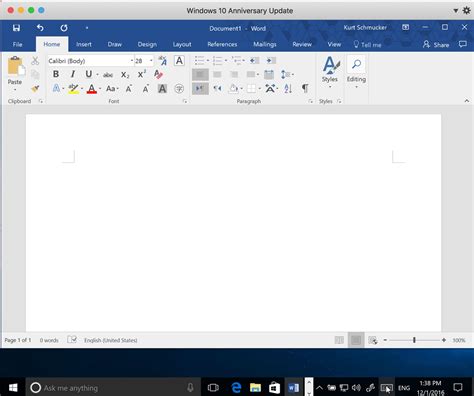Click the Paste clipboard icon

click(16, 66)
